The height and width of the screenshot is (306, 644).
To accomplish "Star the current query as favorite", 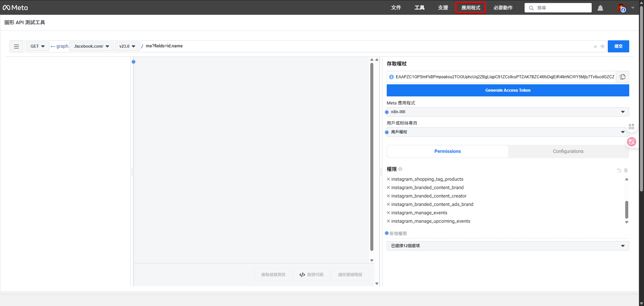I will (603, 47).
